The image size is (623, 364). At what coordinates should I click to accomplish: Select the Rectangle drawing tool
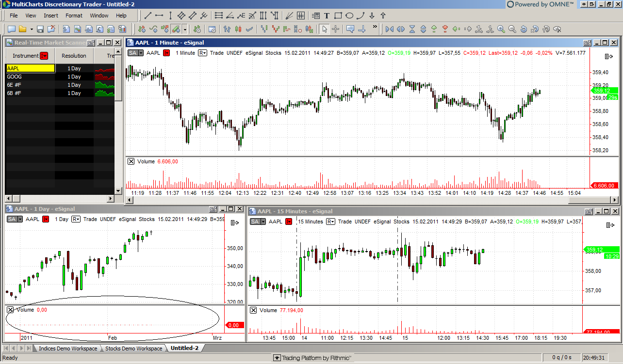pyautogui.click(x=338, y=16)
